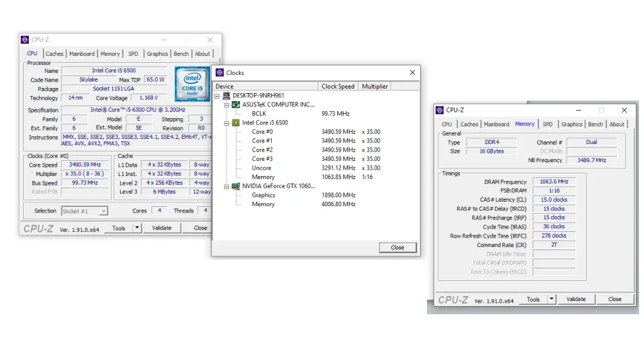This screenshot has height=362, width=644.
Task: Open Tools dropdown arrow in the Memory window
Action: click(x=552, y=299)
